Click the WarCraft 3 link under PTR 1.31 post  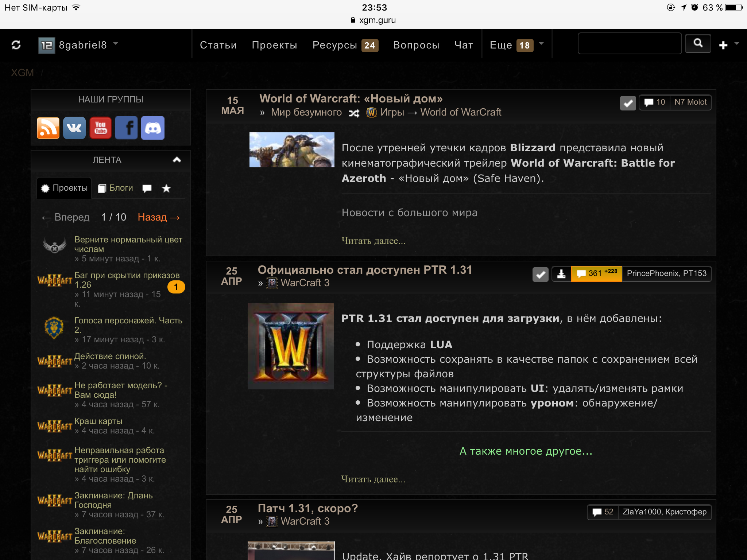pos(305,283)
